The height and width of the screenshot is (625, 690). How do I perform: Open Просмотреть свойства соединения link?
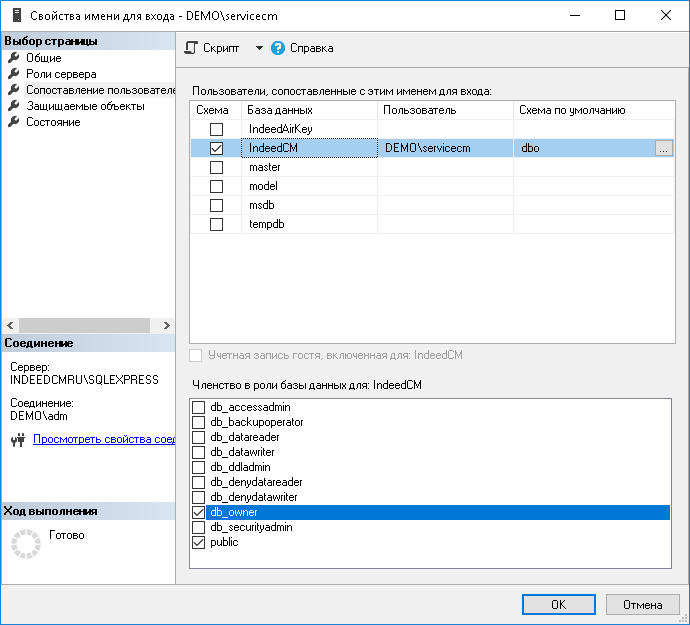[x=104, y=439]
